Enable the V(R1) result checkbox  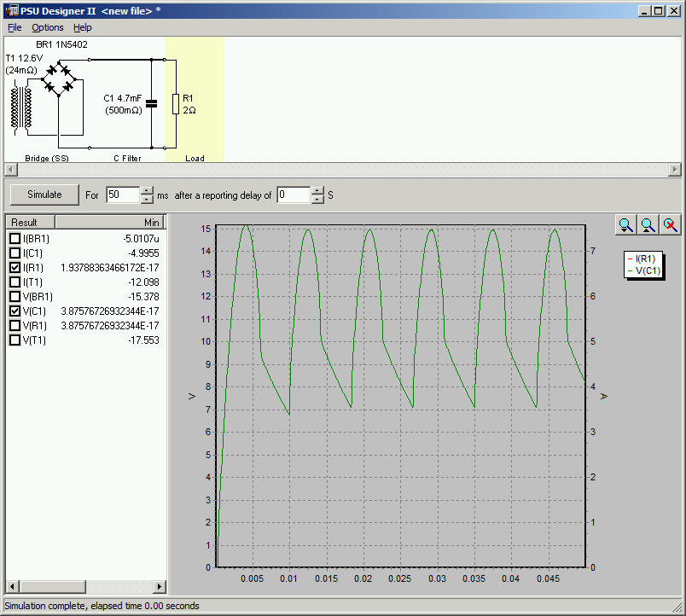point(15,326)
